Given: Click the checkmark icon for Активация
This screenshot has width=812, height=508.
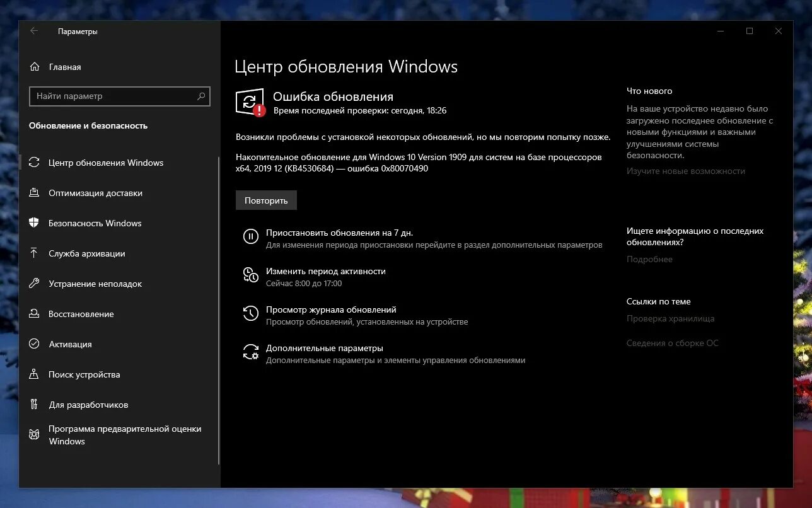Looking at the screenshot, I should pos(35,344).
